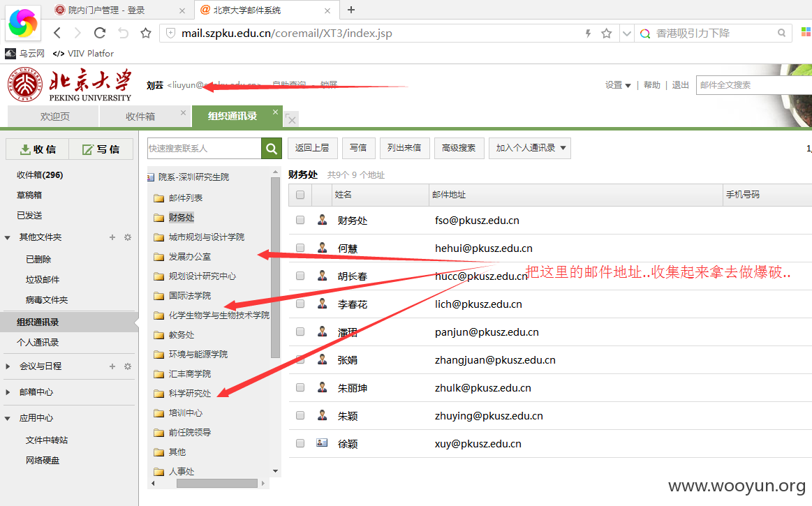Open the address bar dropdown chevron

(626, 34)
